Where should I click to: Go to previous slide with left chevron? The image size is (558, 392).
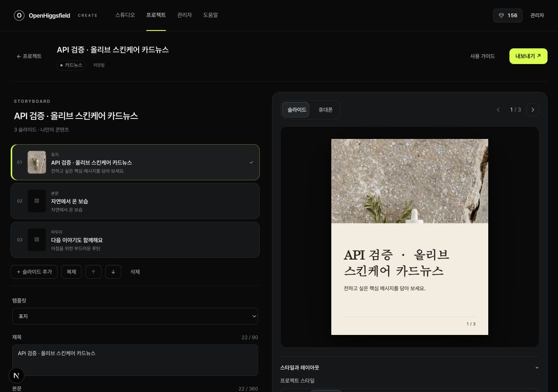coord(498,110)
